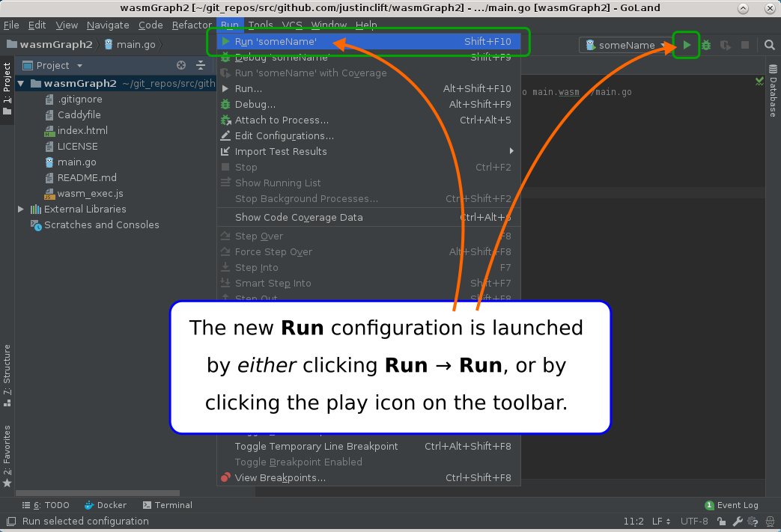Open the Database tool window

(x=773, y=91)
